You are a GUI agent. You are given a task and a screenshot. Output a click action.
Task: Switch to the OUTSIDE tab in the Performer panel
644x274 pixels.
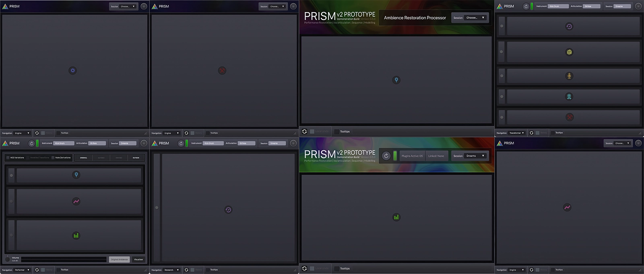136,158
